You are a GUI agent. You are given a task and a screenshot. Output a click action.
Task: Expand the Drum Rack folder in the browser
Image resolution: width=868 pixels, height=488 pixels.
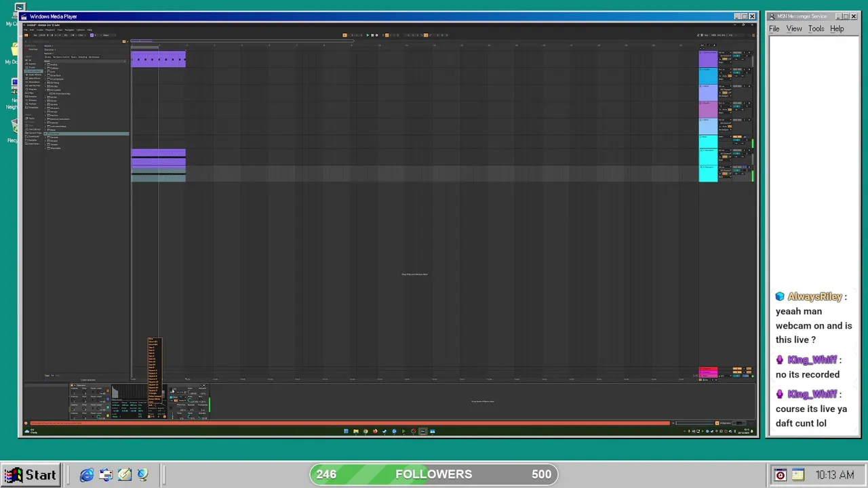45,75
